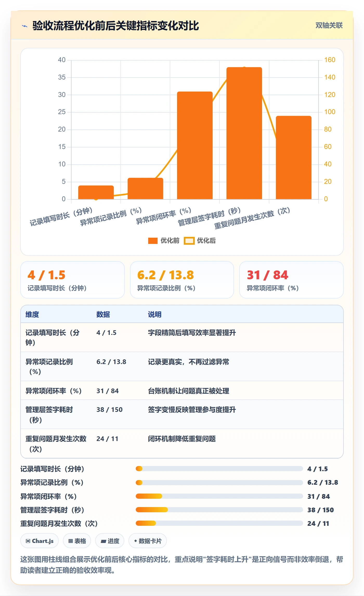
Task: Click the 异常项记录比例 progress bar
Action: 219,483
